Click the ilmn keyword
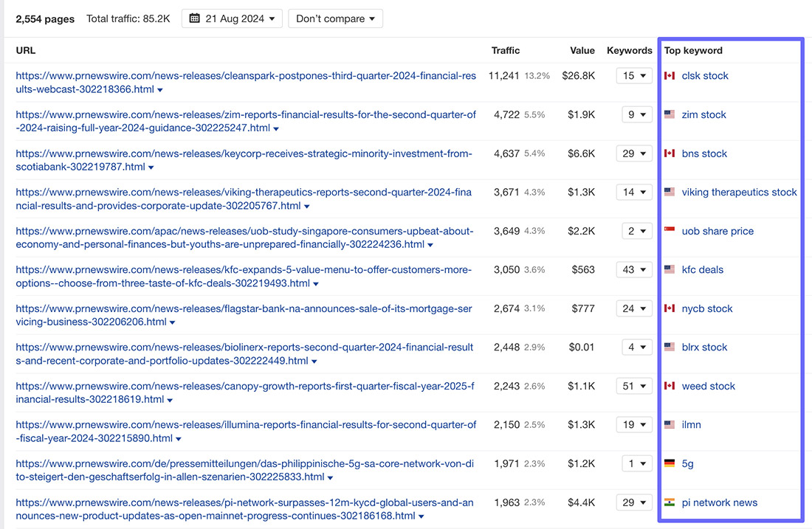812x529 pixels. 692,424
